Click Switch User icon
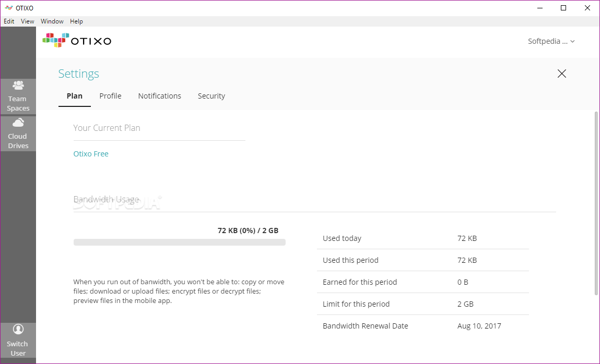Screen dimensions: 600x364 18,329
